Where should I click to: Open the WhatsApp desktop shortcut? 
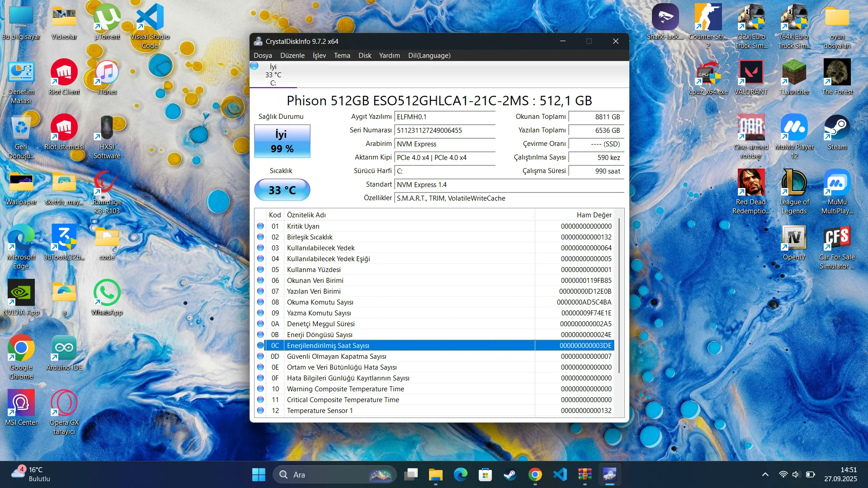(x=107, y=298)
